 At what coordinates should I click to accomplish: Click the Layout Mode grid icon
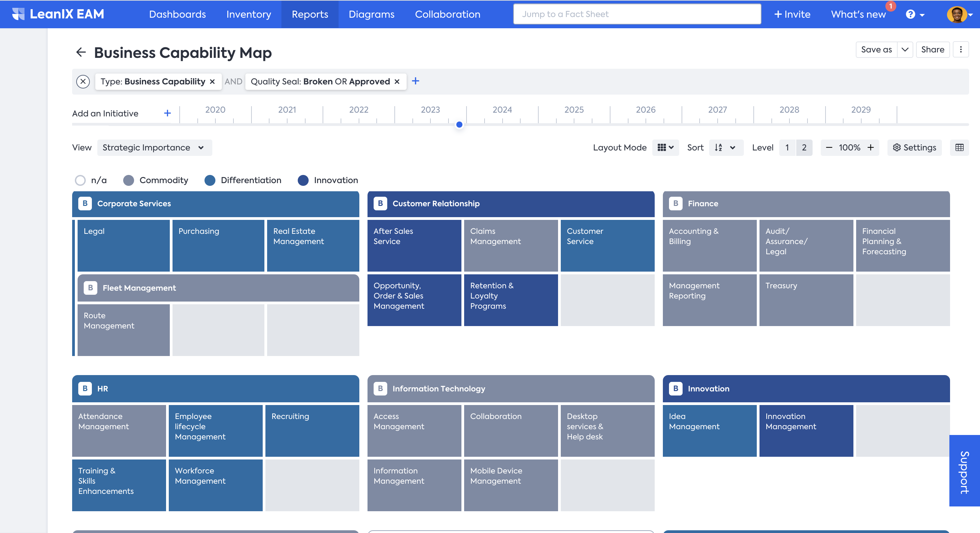click(662, 147)
